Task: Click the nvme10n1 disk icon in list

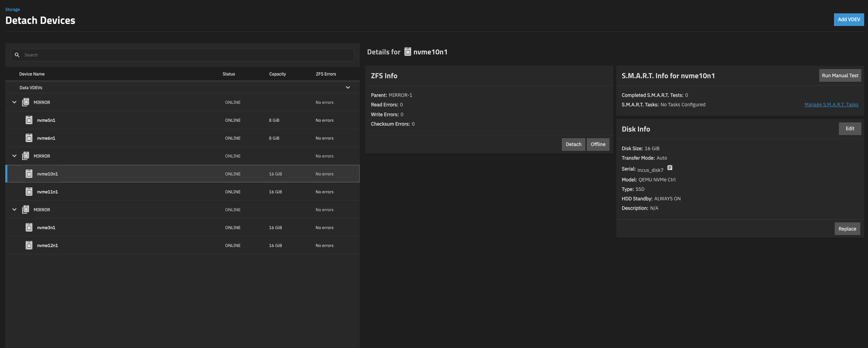Action: (29, 174)
